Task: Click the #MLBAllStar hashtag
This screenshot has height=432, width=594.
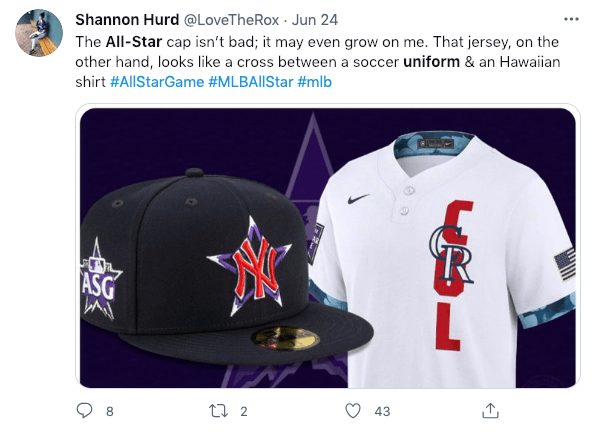Action: pos(251,82)
